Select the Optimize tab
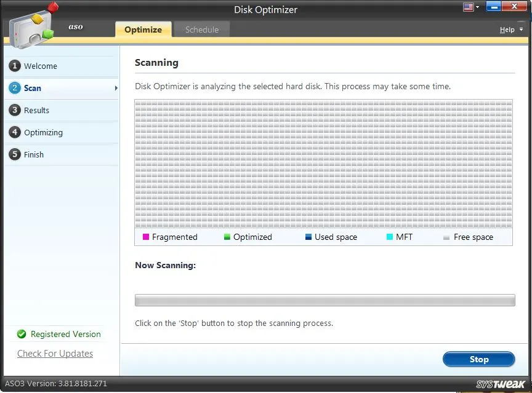This screenshot has width=532, height=393. tap(143, 30)
